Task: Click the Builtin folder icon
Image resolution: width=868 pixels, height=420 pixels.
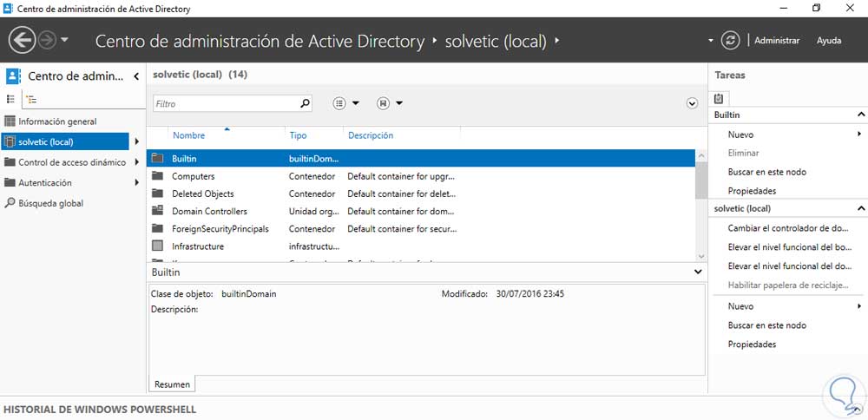Action: (158, 158)
